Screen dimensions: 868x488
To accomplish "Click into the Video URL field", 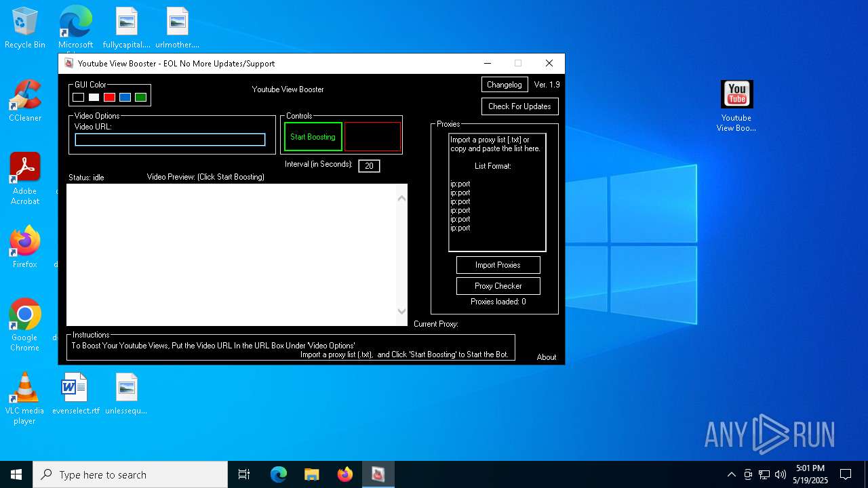I will pos(170,140).
